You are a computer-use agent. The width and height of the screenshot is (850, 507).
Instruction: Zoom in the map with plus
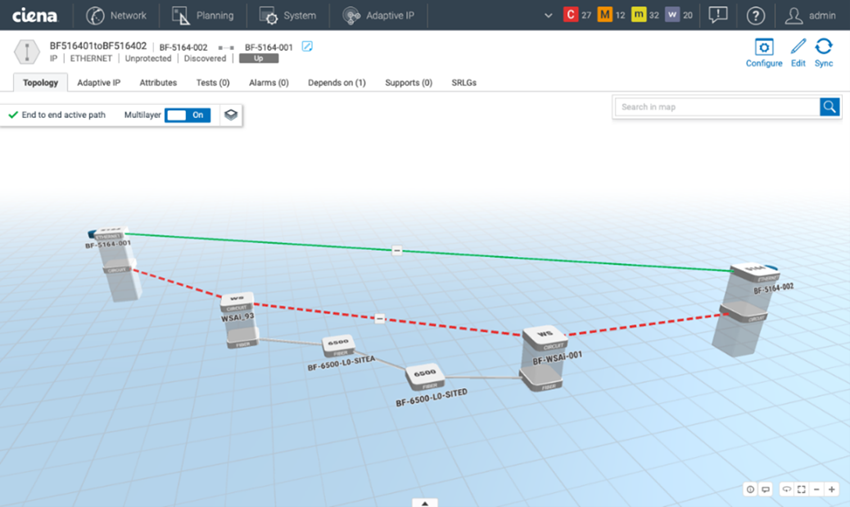click(x=832, y=489)
